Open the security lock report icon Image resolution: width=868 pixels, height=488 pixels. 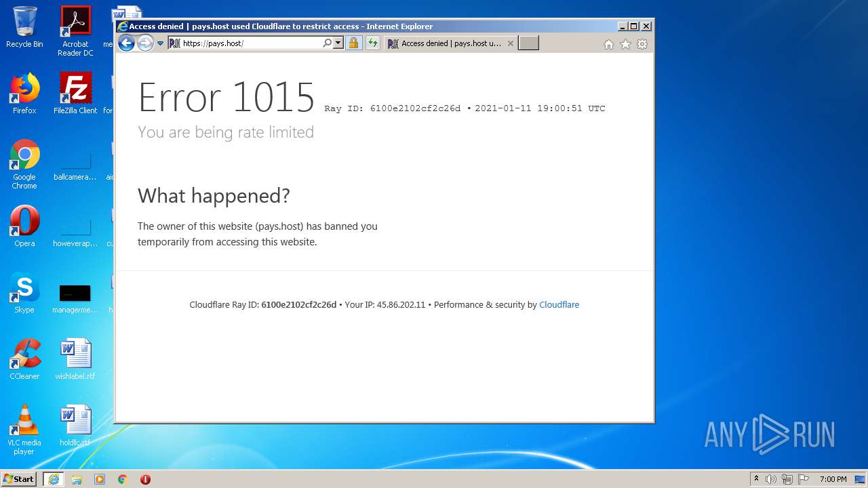click(353, 43)
